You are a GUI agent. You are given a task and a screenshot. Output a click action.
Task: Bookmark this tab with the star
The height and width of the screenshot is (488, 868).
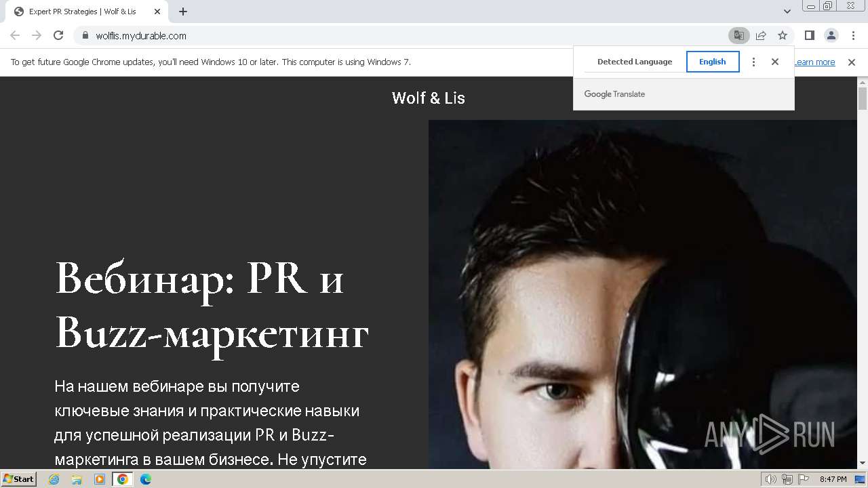(783, 35)
